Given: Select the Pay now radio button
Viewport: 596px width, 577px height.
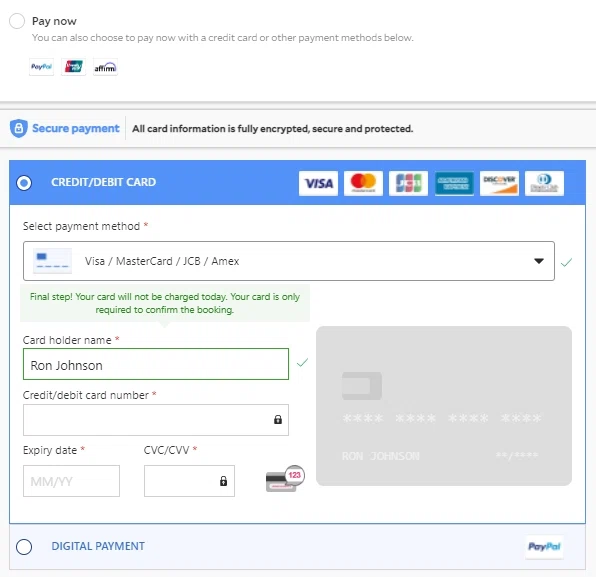Looking at the screenshot, I should pos(17,21).
